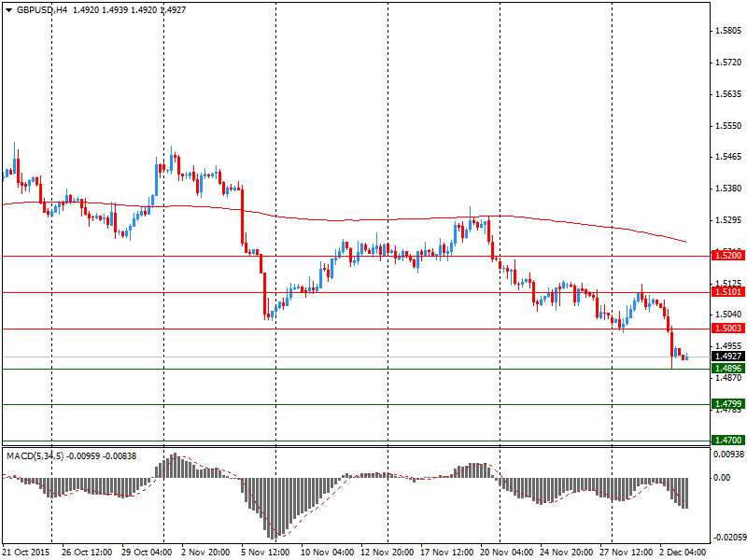
Task: Select the 29 Oct 04:00 time label
Action: click(x=147, y=553)
